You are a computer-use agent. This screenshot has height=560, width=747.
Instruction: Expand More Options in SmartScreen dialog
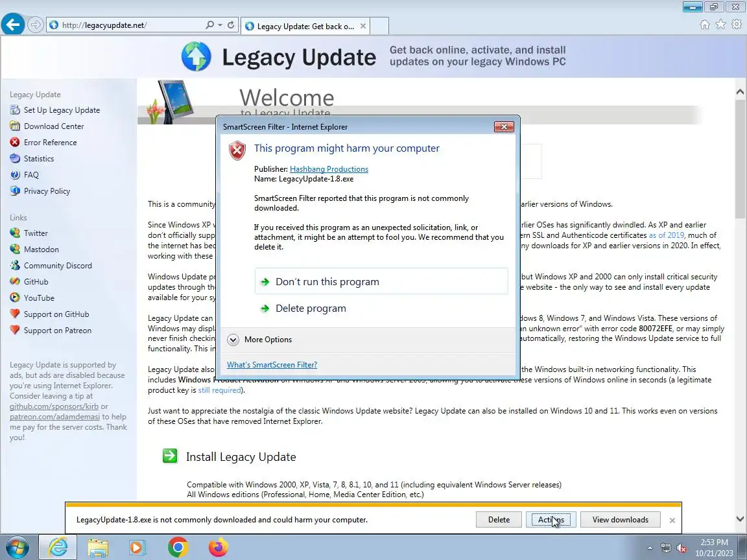259,340
